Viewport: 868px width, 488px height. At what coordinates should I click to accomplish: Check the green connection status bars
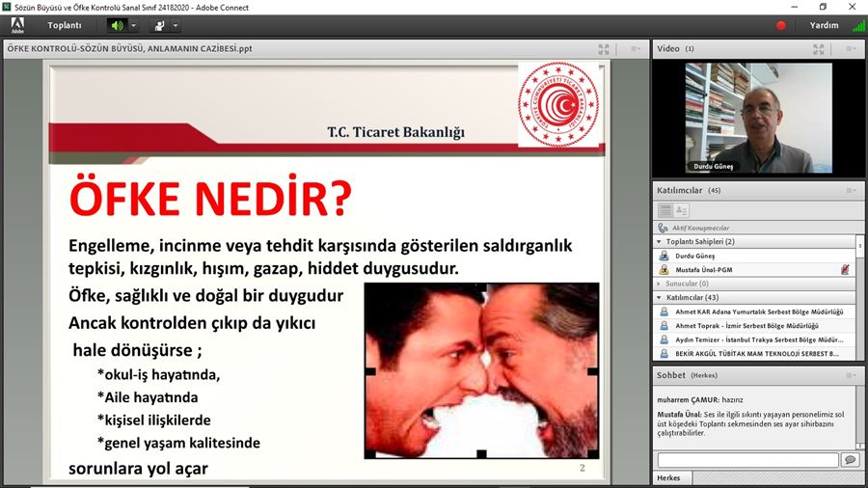point(858,26)
